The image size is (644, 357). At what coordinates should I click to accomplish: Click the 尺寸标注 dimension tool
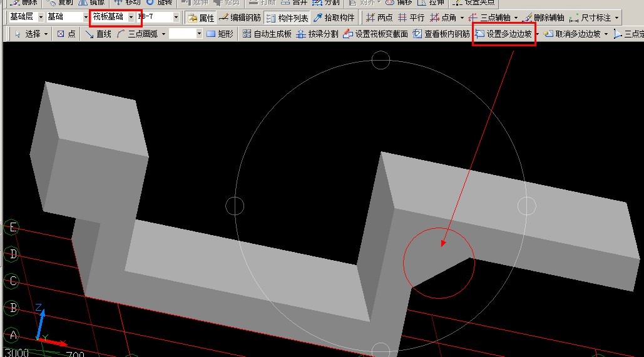click(591, 18)
